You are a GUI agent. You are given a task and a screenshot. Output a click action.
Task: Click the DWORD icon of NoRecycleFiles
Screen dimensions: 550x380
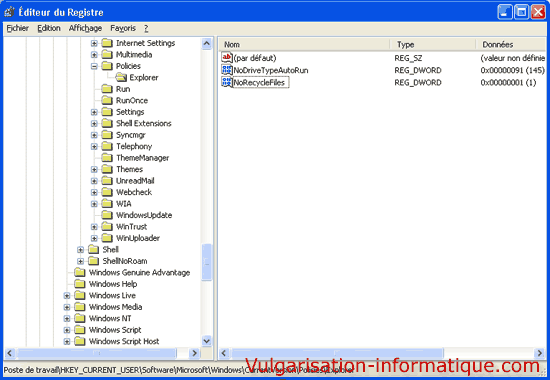click(x=227, y=82)
